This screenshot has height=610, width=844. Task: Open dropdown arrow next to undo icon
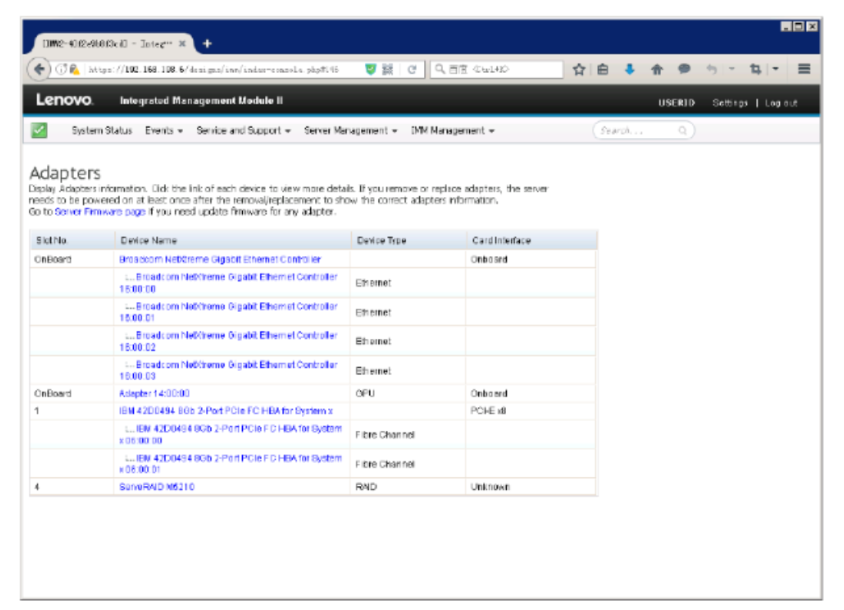click(x=732, y=69)
